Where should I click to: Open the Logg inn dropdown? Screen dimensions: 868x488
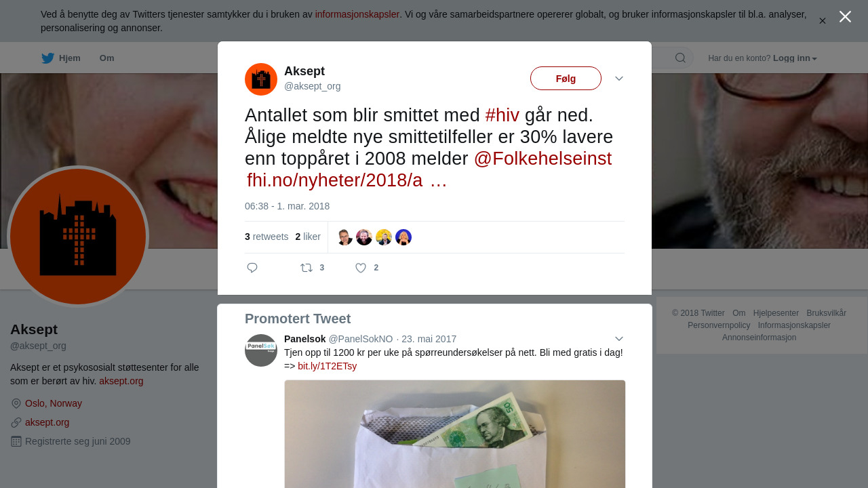(795, 58)
